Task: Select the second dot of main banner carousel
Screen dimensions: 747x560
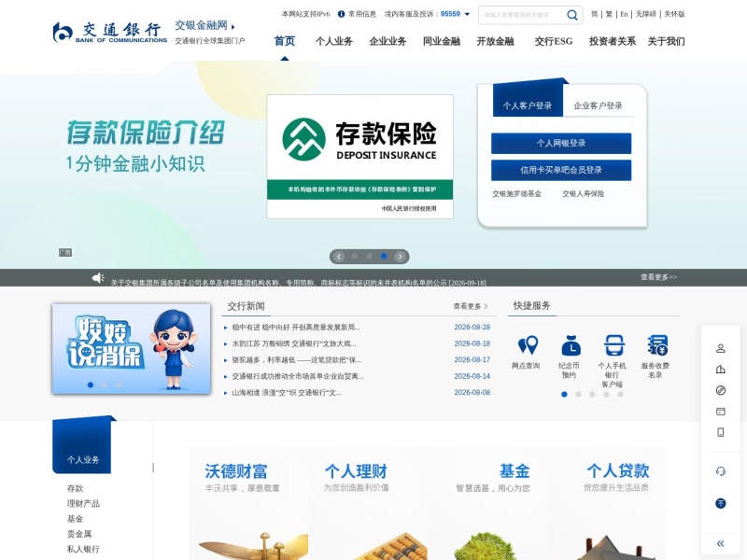Action: pos(369,256)
